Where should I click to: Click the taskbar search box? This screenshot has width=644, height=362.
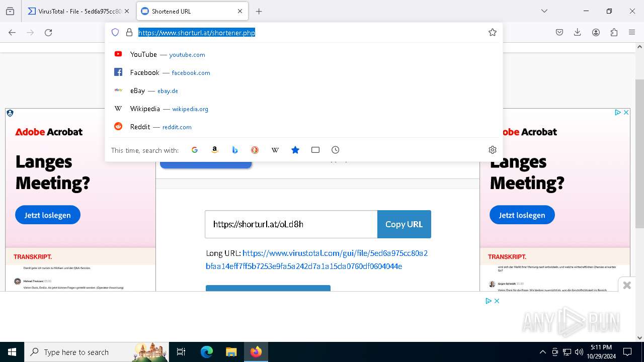(97, 352)
